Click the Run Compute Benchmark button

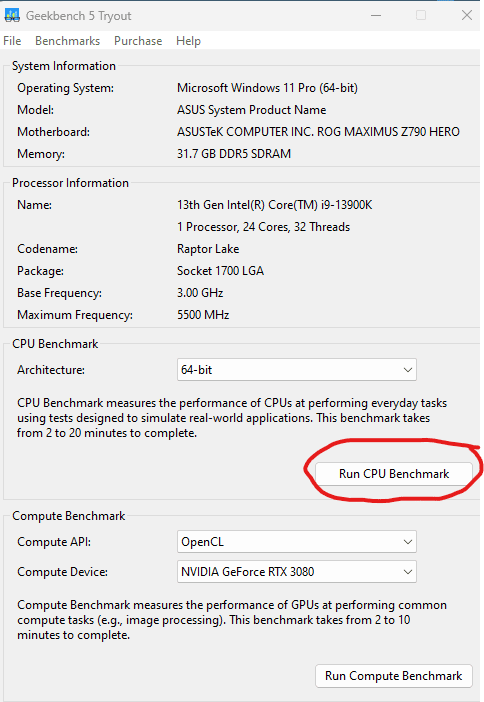[x=394, y=676]
